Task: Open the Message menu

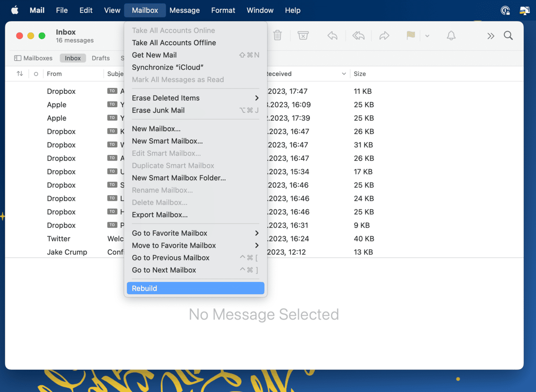Action: pyautogui.click(x=184, y=10)
